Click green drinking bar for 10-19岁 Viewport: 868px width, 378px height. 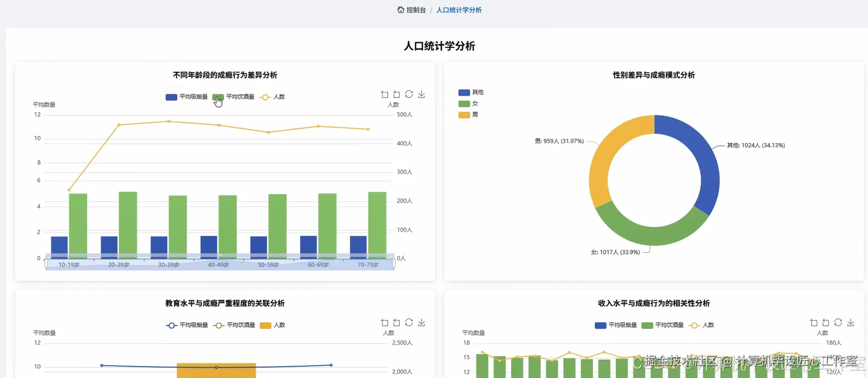78,226
